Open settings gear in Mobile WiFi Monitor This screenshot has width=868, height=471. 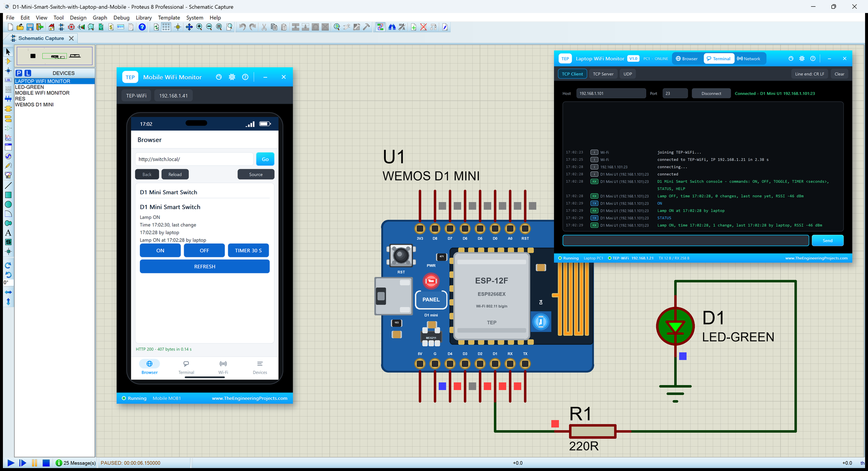pos(232,77)
